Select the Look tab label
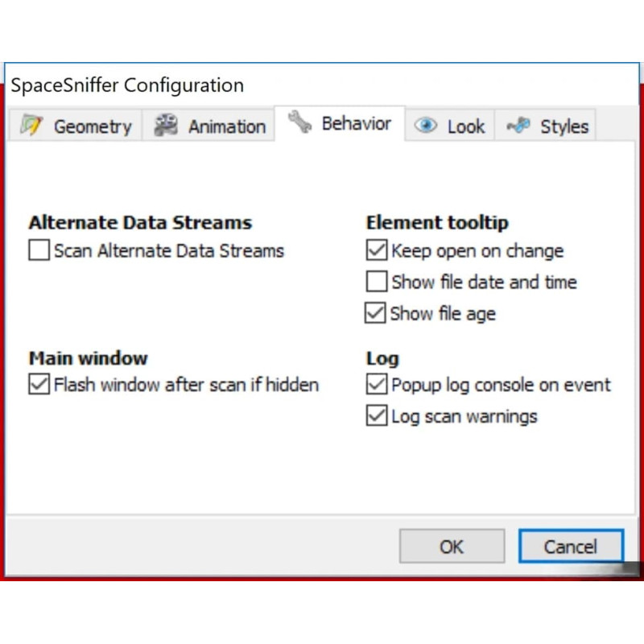The image size is (644, 644). click(466, 126)
